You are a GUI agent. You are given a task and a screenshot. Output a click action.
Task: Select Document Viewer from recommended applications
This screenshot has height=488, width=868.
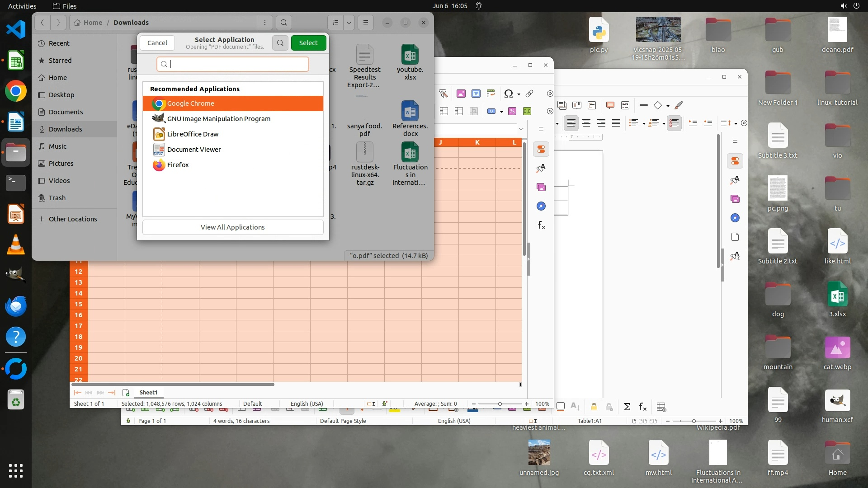tap(194, 150)
